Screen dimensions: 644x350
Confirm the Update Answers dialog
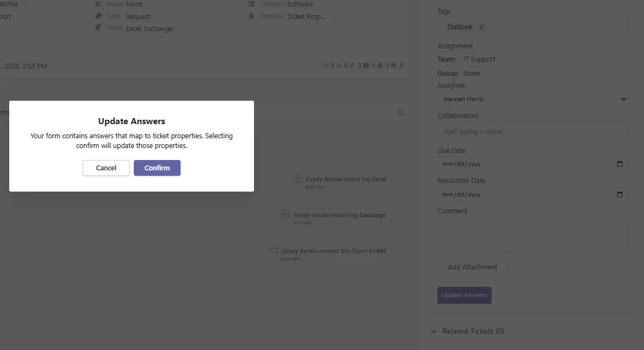157,168
